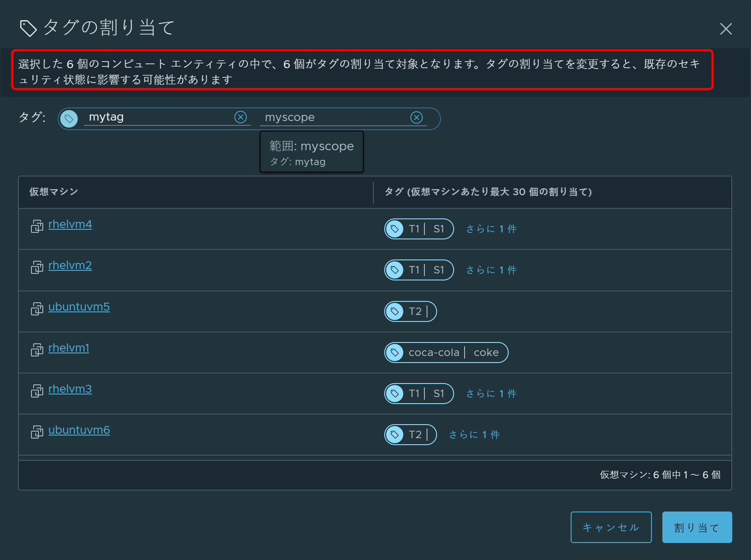Click the T2 tag pill of ubuntuvm6

point(410,435)
